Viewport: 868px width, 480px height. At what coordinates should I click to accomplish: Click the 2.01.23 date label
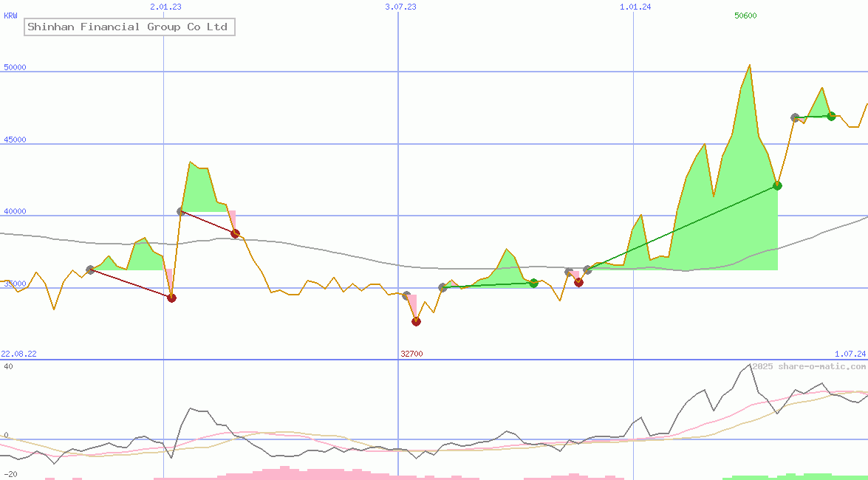click(x=165, y=7)
